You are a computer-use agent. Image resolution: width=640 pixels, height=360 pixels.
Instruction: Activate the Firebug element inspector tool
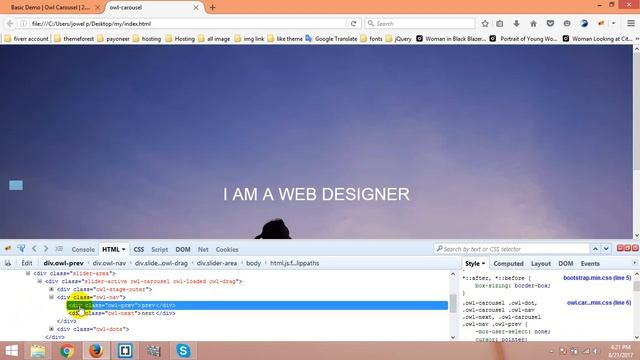click(x=21, y=249)
